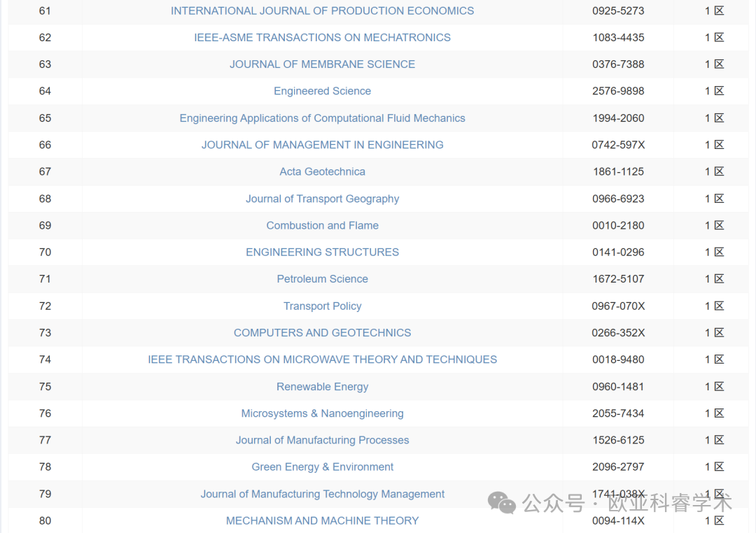Click row number 61
Screen dimensions: 756x533
point(45,10)
